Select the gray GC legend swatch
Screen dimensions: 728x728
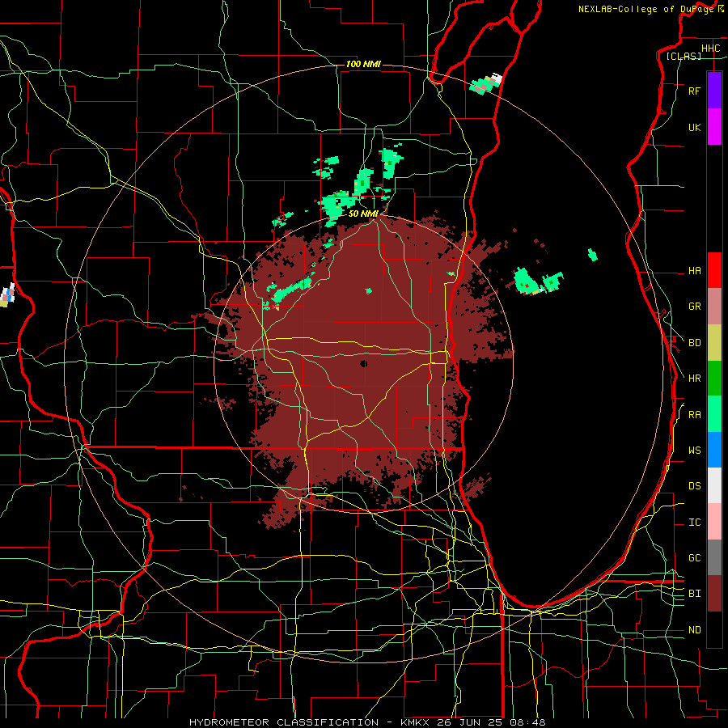(x=714, y=557)
